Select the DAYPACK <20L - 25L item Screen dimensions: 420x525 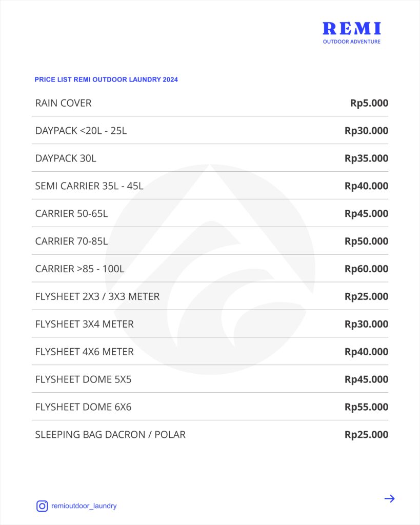[x=210, y=131]
